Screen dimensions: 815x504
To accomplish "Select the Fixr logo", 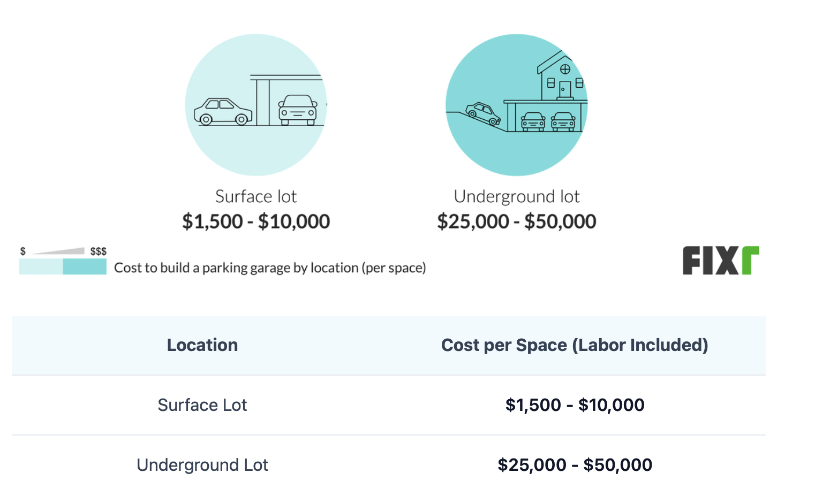I will click(x=721, y=261).
